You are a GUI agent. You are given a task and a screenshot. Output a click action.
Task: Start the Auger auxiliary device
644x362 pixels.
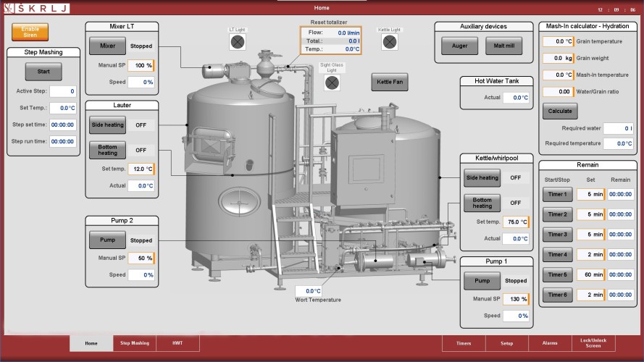click(x=459, y=46)
